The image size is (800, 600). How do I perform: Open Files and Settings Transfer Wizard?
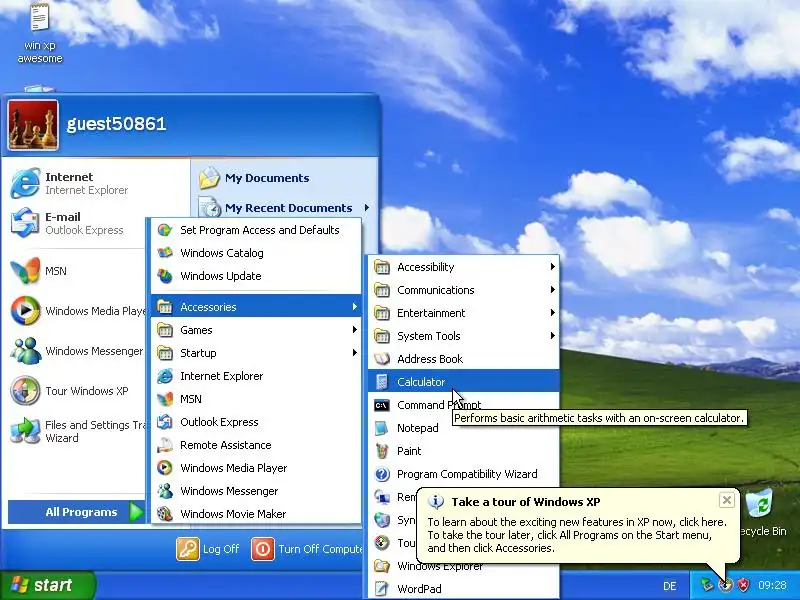(x=77, y=431)
